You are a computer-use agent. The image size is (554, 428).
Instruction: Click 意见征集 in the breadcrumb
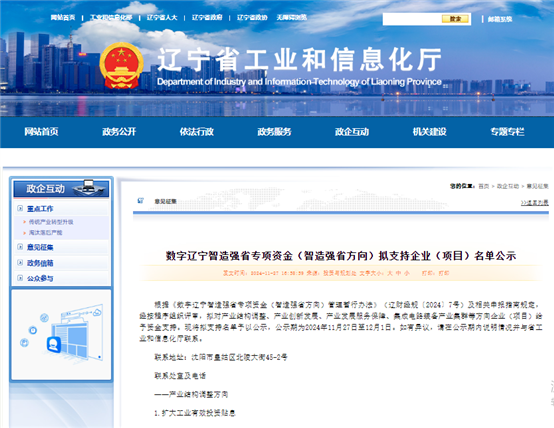tap(537, 186)
